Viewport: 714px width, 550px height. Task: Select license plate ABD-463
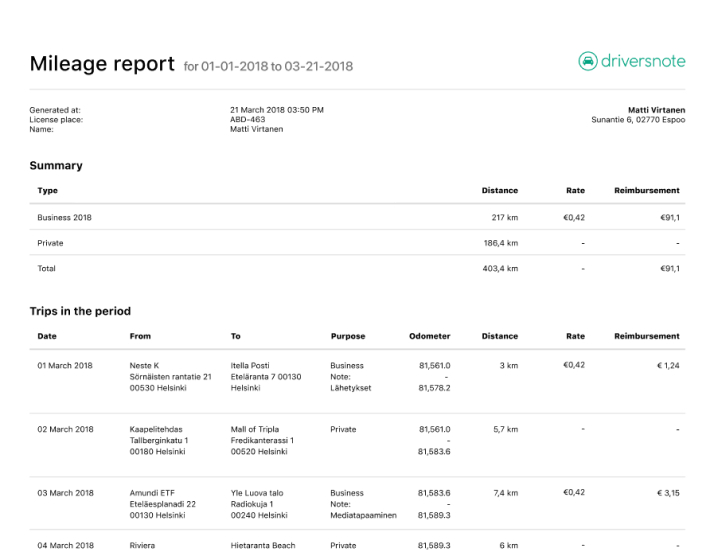pos(247,119)
